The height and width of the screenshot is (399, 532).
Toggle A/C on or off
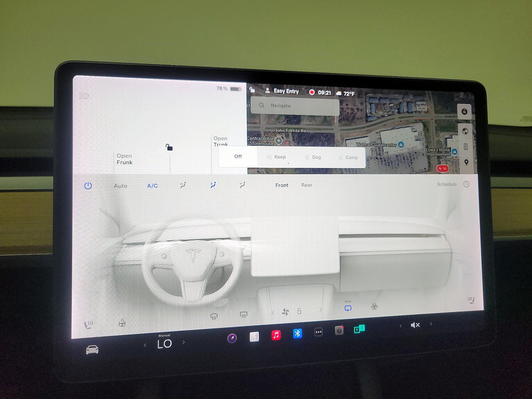click(x=152, y=186)
